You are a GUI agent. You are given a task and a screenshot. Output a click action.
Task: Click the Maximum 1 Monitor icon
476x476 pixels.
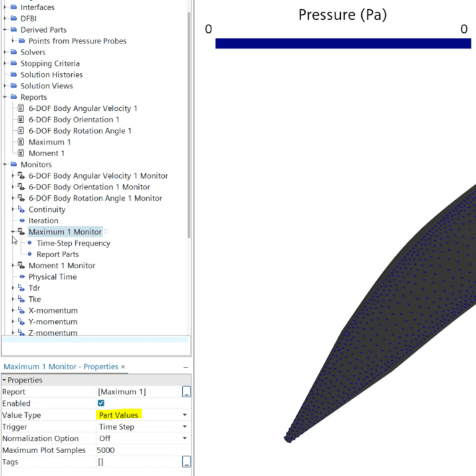pos(21,232)
